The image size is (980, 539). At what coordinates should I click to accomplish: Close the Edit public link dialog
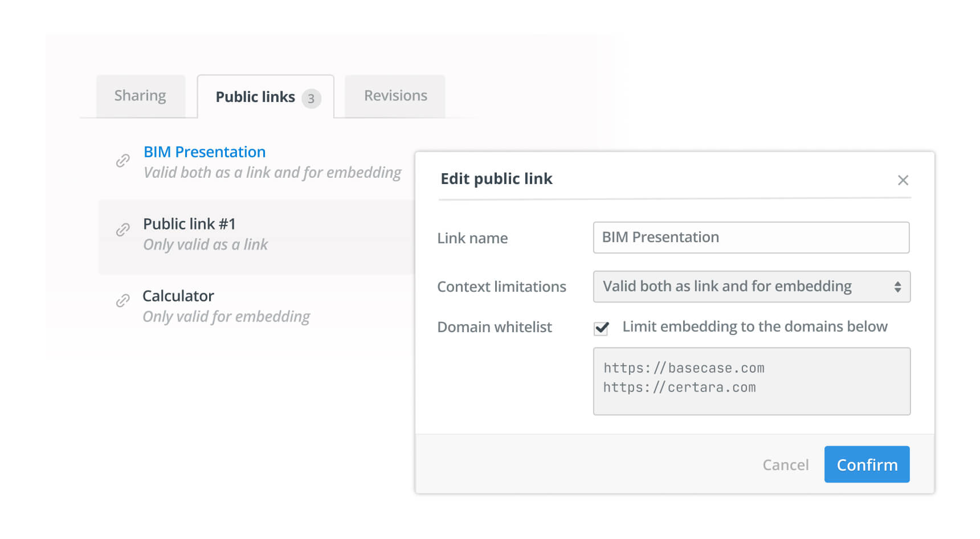[903, 180]
